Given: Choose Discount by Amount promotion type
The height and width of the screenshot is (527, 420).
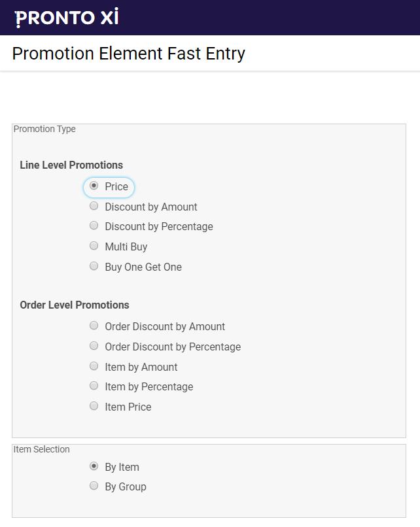Looking at the screenshot, I should point(94,206).
